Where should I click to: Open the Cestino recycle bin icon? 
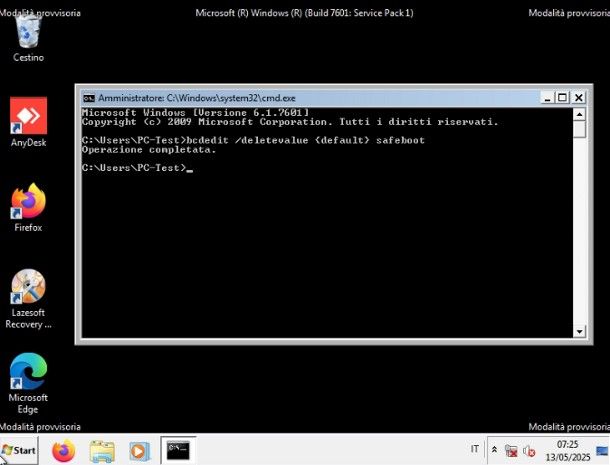point(28,38)
